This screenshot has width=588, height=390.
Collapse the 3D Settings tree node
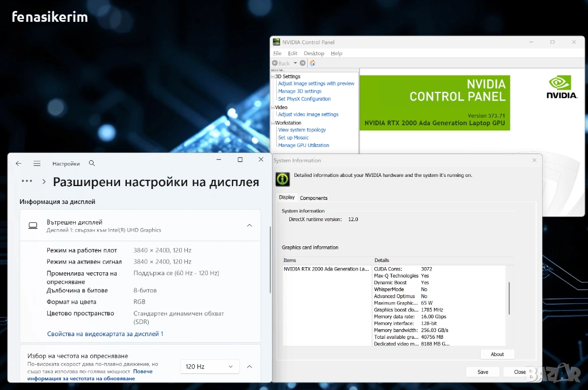[274, 76]
